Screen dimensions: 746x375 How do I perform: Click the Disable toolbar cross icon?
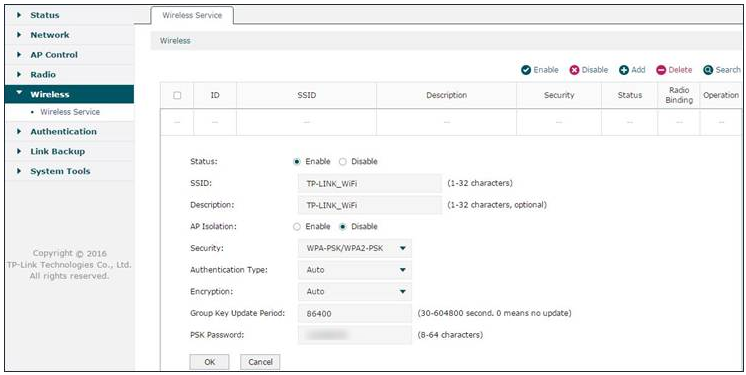[x=574, y=70]
